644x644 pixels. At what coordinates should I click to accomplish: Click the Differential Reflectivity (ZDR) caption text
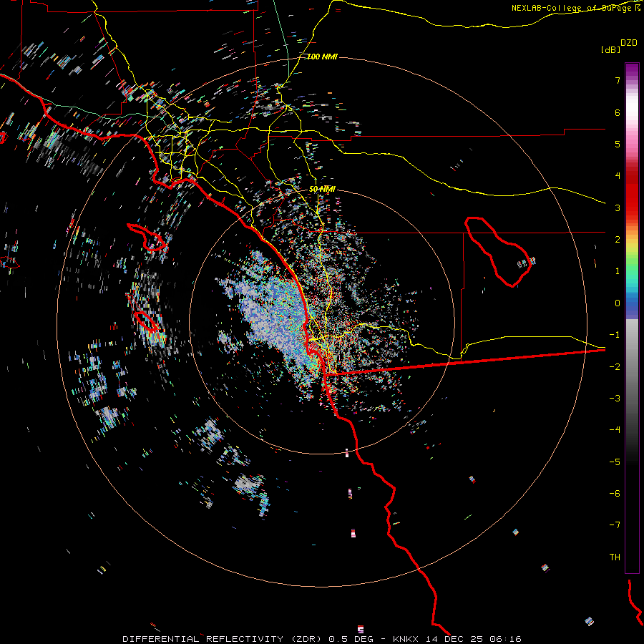(223, 639)
